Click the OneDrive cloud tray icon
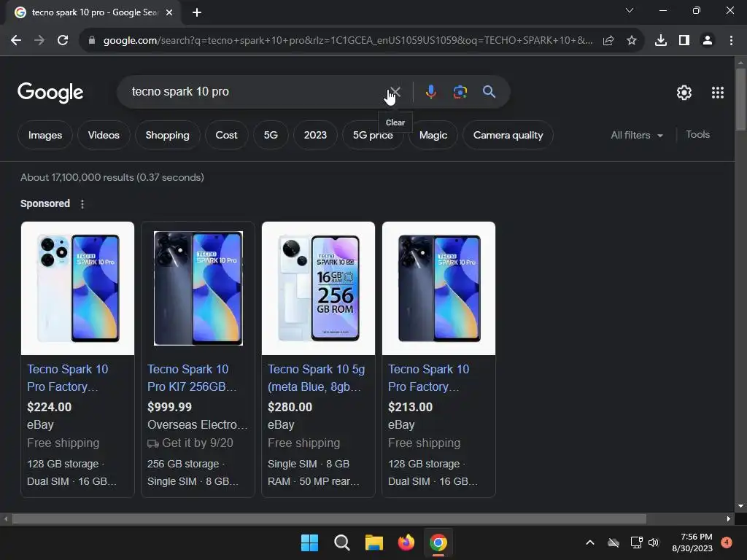The image size is (747, 560). pos(614,542)
